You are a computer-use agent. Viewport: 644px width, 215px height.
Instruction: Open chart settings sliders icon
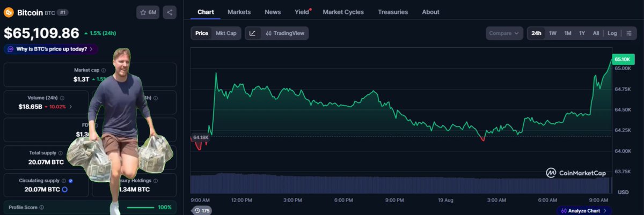(x=628, y=33)
